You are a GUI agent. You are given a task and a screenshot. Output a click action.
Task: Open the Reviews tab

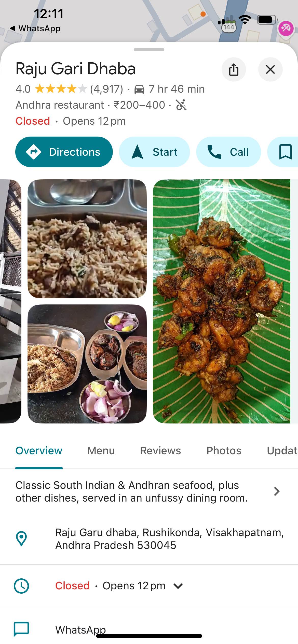[x=160, y=450]
